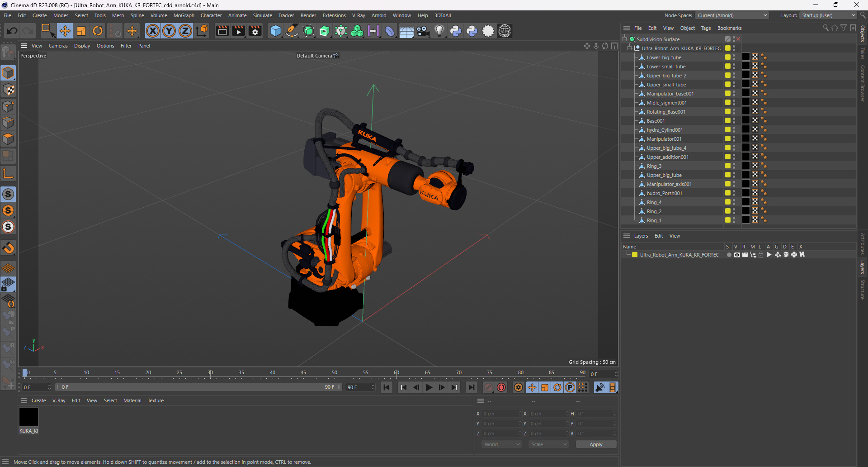Image resolution: width=868 pixels, height=467 pixels.
Task: Toggle viewport layout maximize icon
Action: click(614, 46)
